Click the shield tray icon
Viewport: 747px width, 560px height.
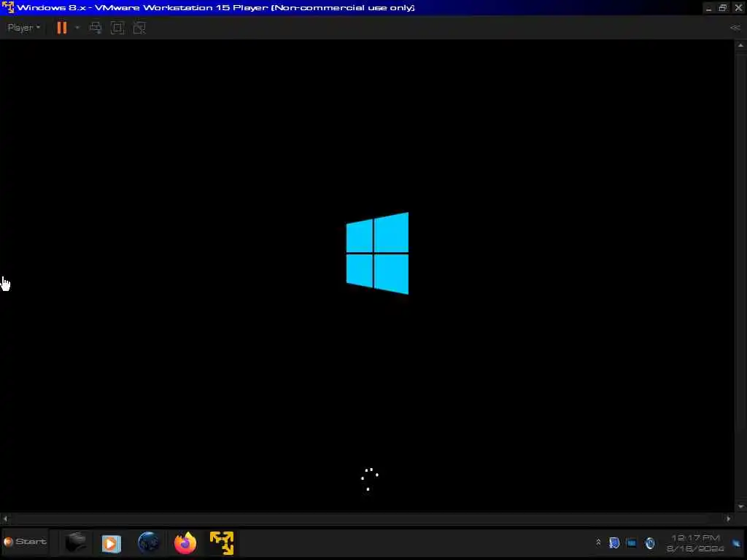point(614,542)
